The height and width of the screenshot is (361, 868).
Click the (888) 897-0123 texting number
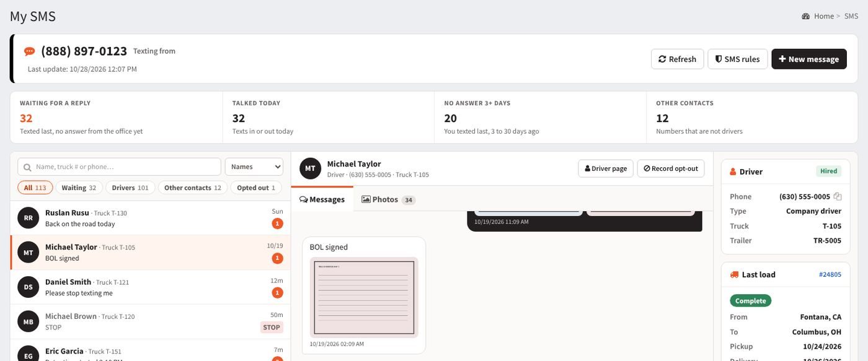[x=84, y=51]
